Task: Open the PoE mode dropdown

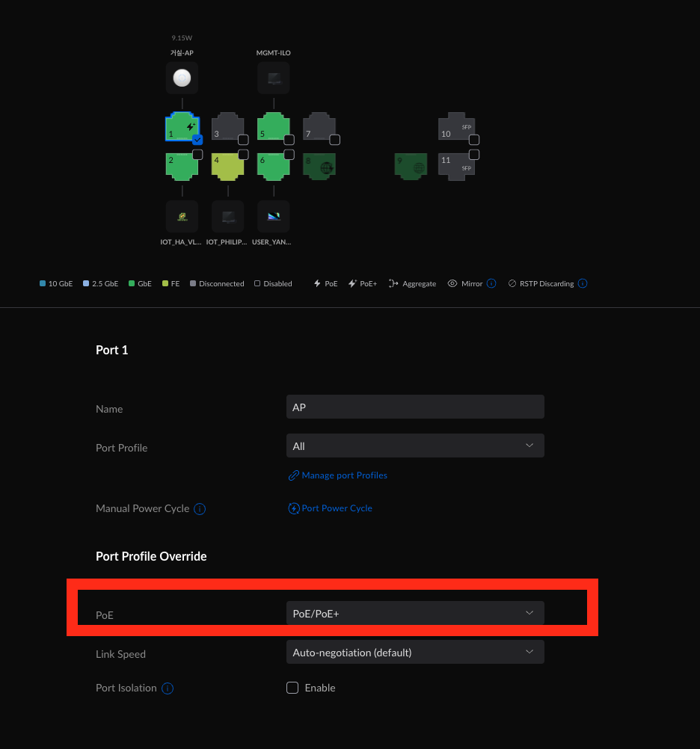Action: (x=415, y=614)
